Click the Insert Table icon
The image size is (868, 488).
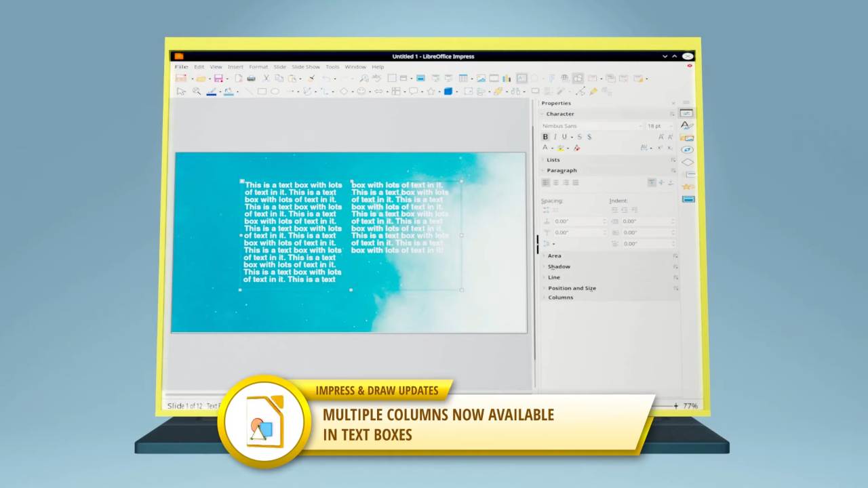tap(462, 78)
